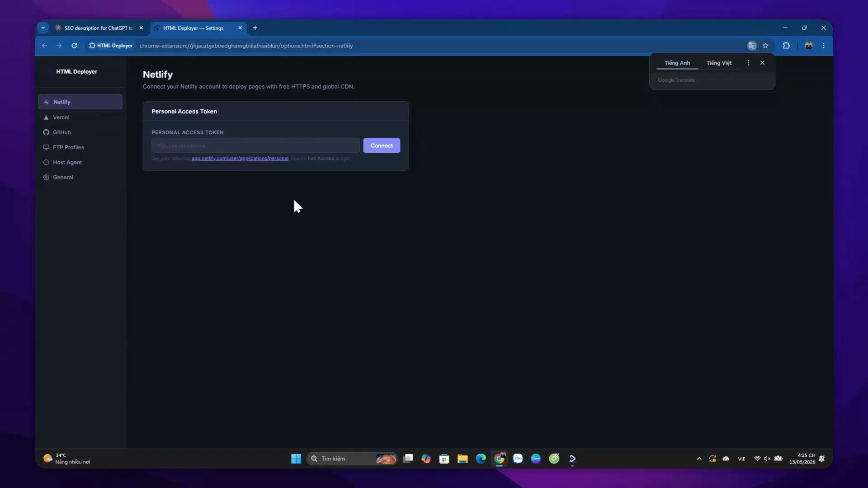The height and width of the screenshot is (488, 868).
Task: Open the Netlify section in sidebar
Action: (80, 102)
